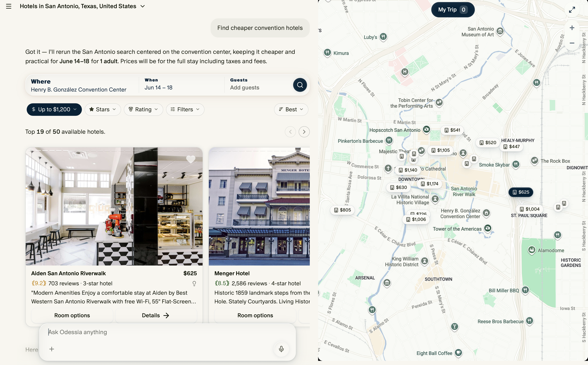Viewport: 588px width, 365px height.
Task: Click the lightbulb tip icon on Aiden card
Action: pyautogui.click(x=194, y=284)
